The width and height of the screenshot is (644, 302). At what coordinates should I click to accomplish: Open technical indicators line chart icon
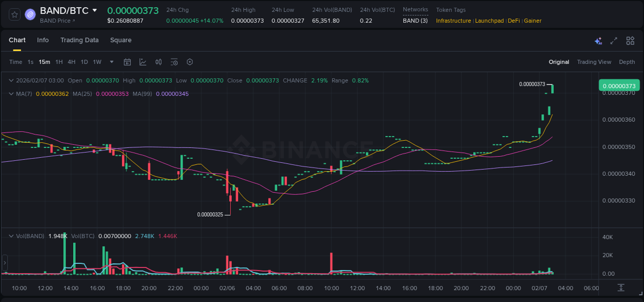[143, 62]
